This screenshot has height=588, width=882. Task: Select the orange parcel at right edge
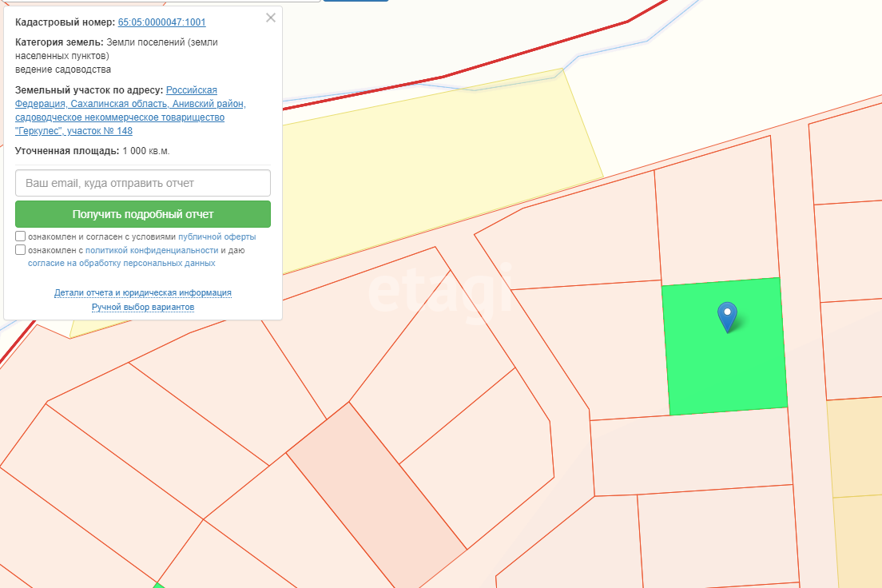pos(855,447)
